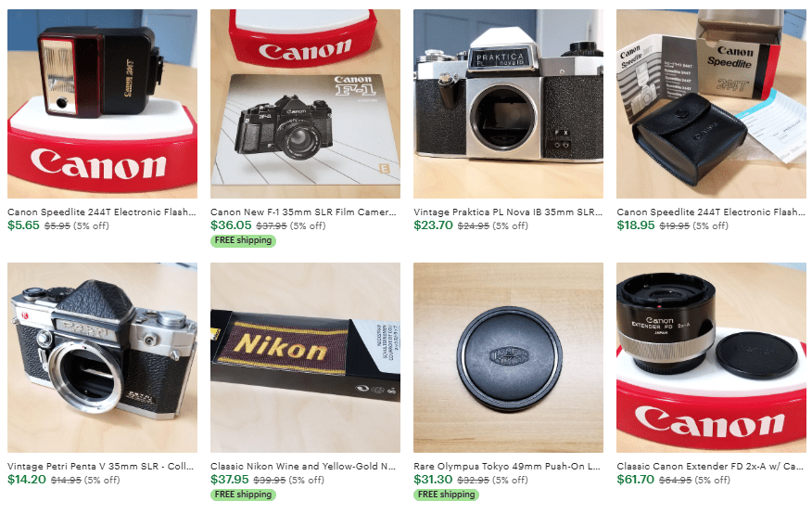View the Olympus Tokyo 49mm lens cap photo
The image size is (812, 514).
[x=508, y=357]
